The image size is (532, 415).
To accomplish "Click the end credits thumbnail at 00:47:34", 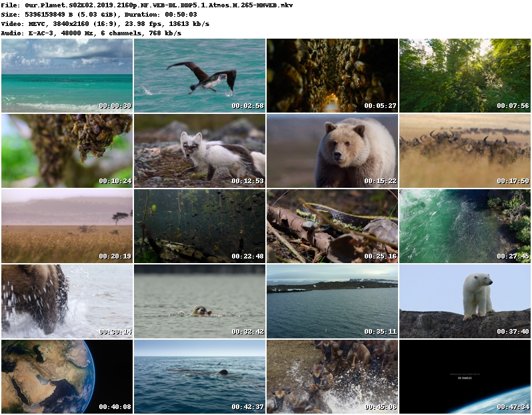I will (x=465, y=376).
